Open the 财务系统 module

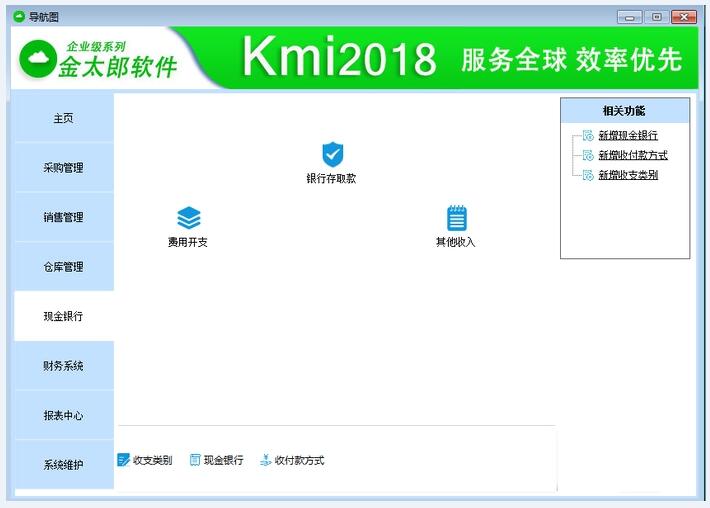63,366
